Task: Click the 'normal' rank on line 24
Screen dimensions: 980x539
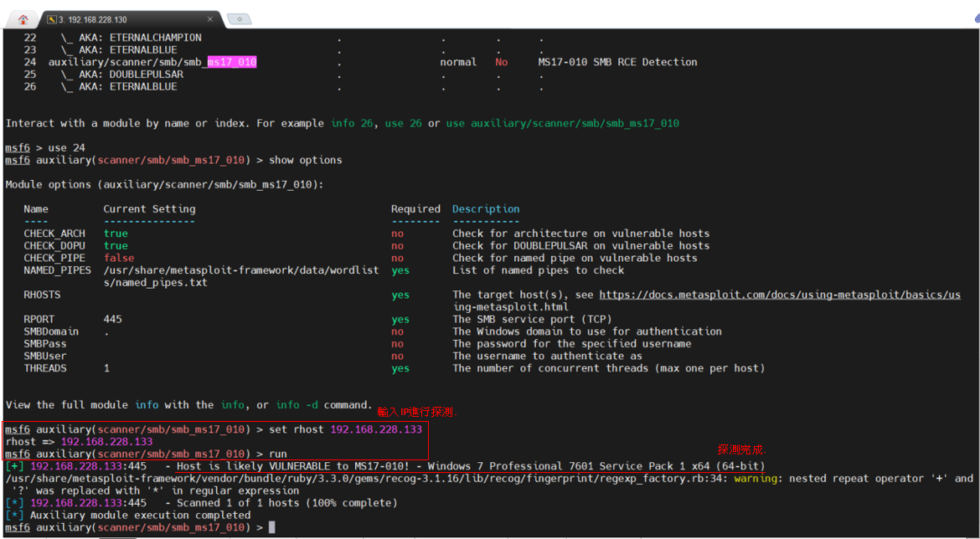Action: coord(458,62)
